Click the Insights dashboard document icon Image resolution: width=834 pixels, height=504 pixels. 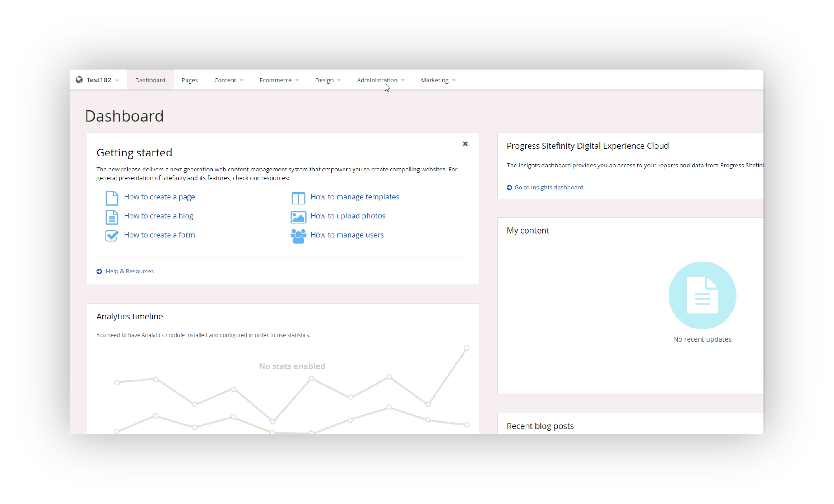(x=702, y=295)
